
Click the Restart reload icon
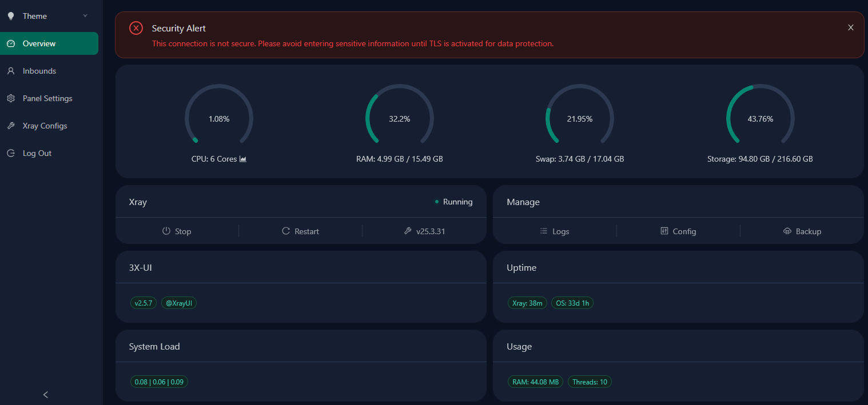[286, 231]
